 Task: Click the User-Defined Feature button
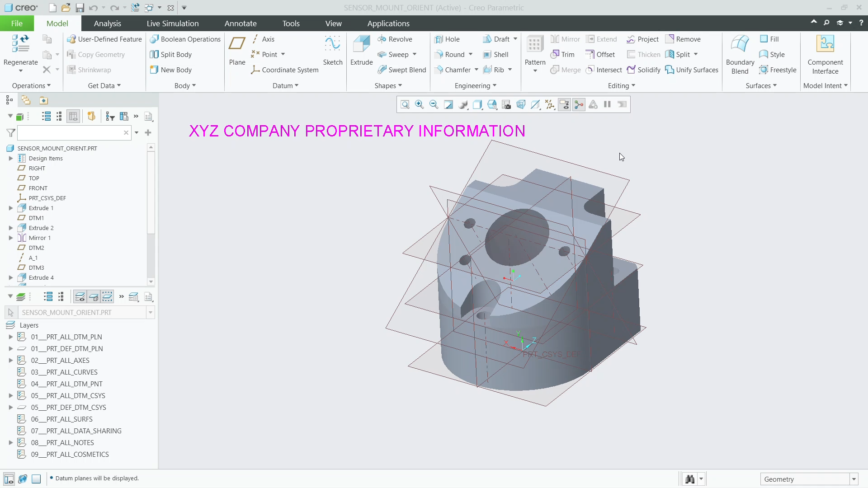(x=104, y=39)
